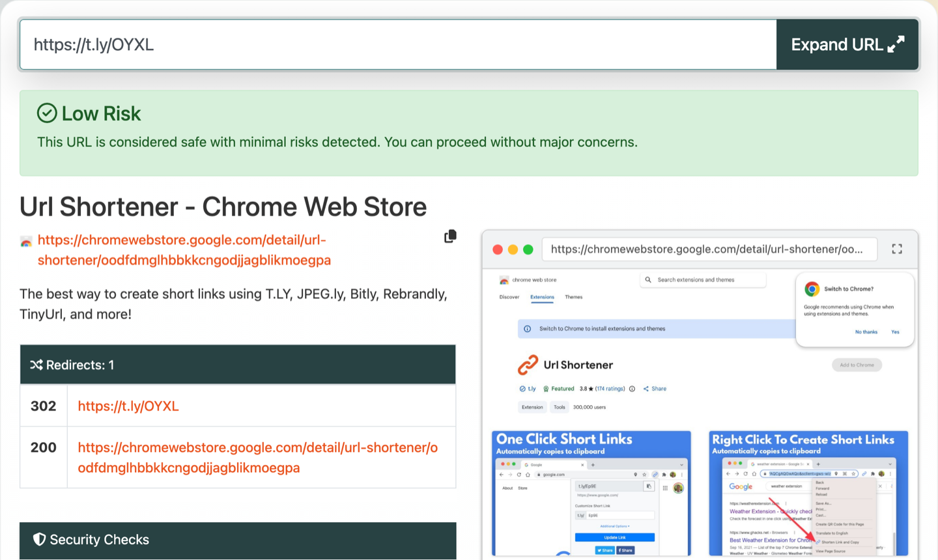This screenshot has height=560, width=938.
Task: Click the Featured badge in preview
Action: (x=558, y=389)
